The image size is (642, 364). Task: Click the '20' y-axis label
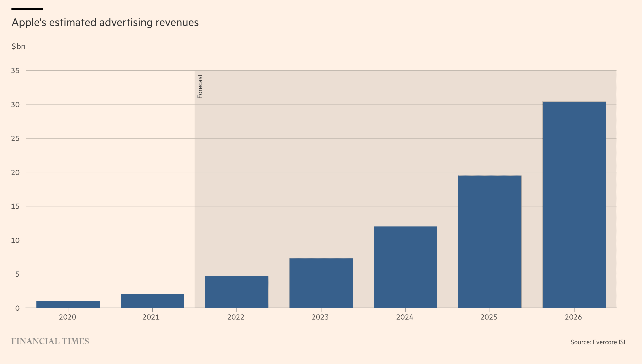[x=15, y=172]
